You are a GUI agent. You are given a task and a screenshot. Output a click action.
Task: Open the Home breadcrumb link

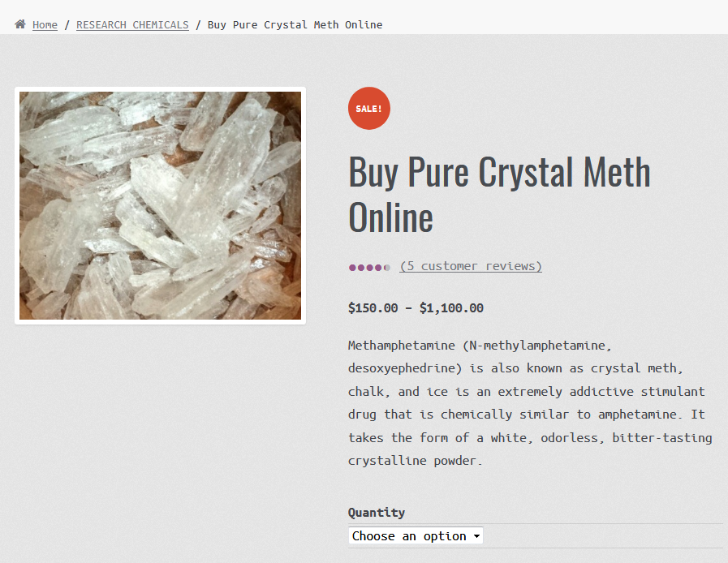[45, 24]
